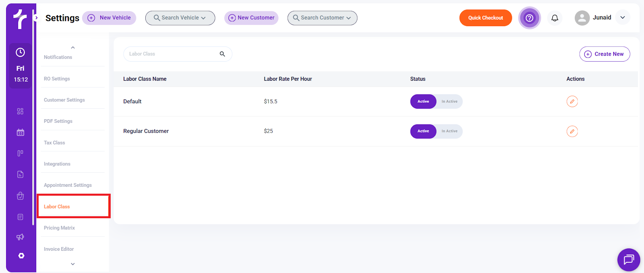Screen dimensions: 644x273
Task: Set Regular Customer to In Active
Action: click(449, 131)
